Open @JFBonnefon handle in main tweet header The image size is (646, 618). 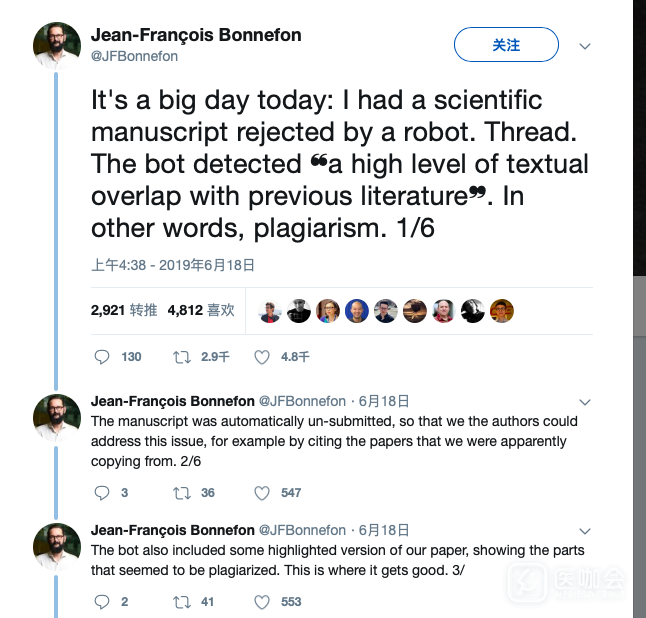tap(134, 56)
